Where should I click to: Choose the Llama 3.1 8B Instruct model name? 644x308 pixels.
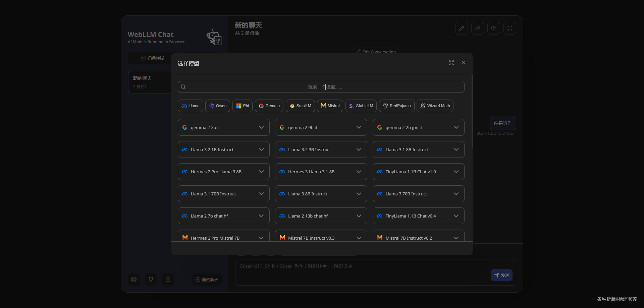point(407,149)
